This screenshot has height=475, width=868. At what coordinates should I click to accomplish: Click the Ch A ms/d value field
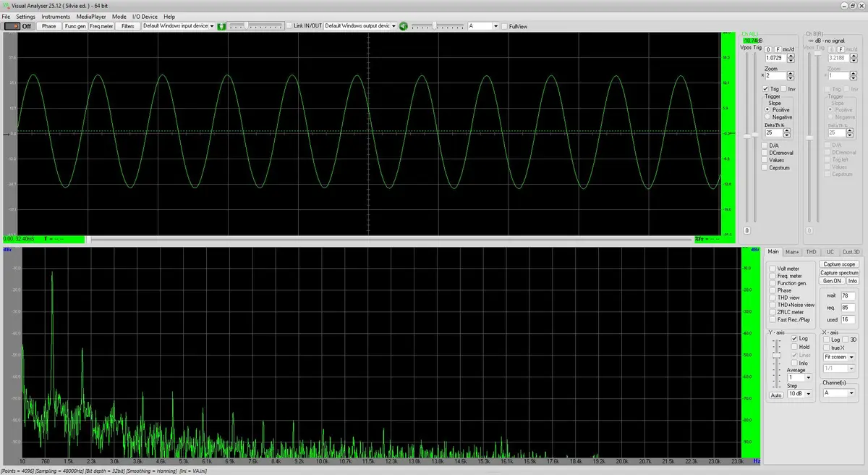775,57
